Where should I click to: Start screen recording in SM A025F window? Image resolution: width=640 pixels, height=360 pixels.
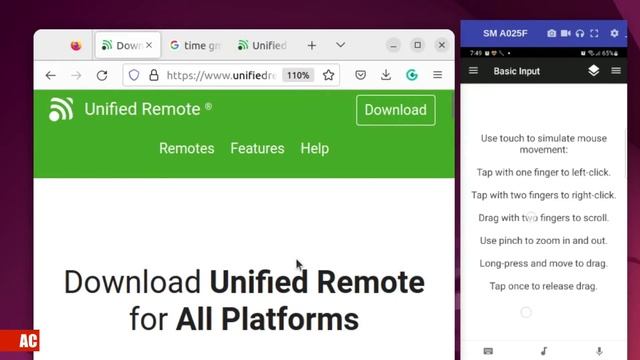pyautogui.click(x=565, y=33)
